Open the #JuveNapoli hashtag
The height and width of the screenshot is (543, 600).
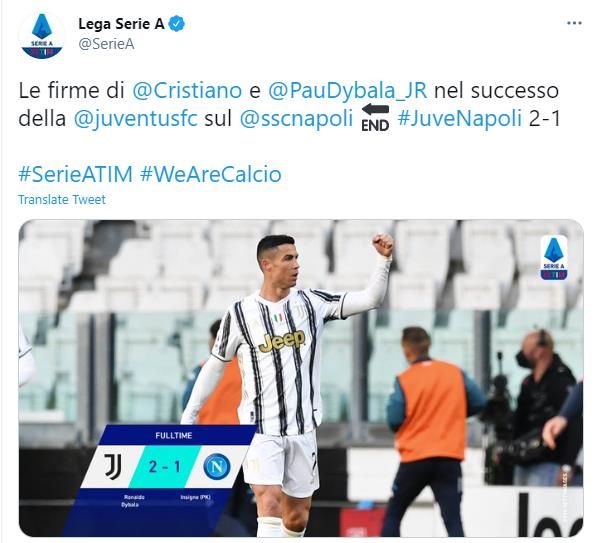(x=460, y=118)
